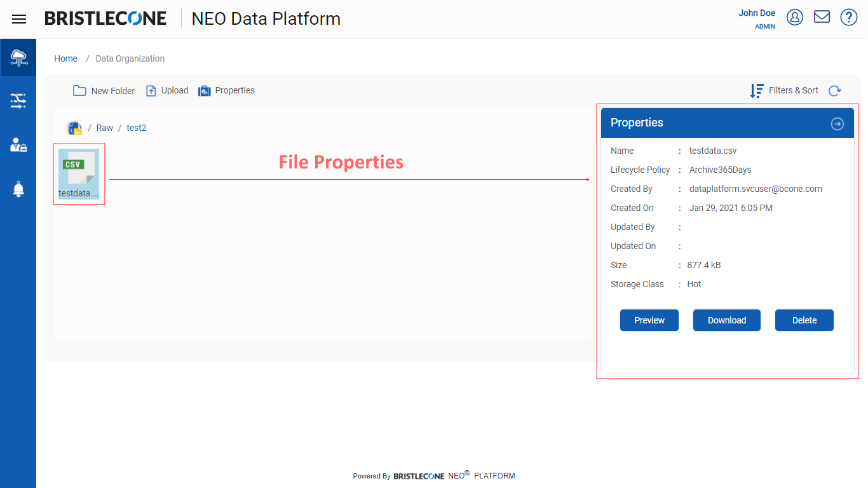Collapse the Properties panel arrow

click(837, 124)
